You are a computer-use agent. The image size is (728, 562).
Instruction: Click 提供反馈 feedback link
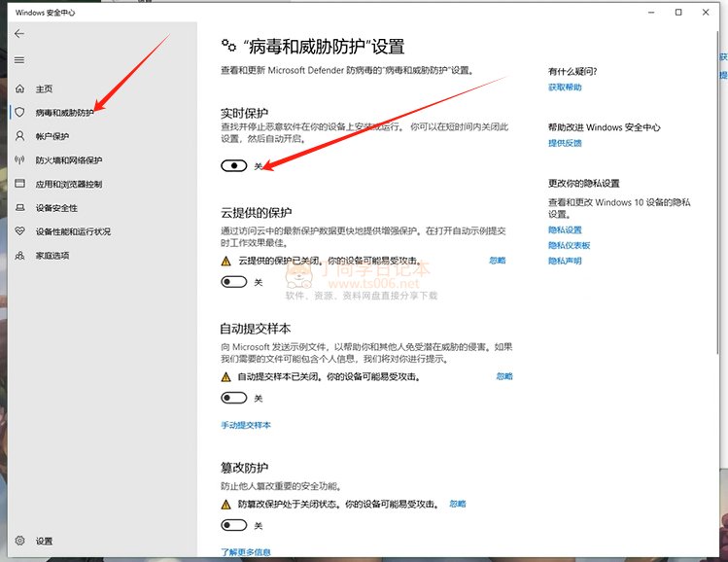[565, 143]
